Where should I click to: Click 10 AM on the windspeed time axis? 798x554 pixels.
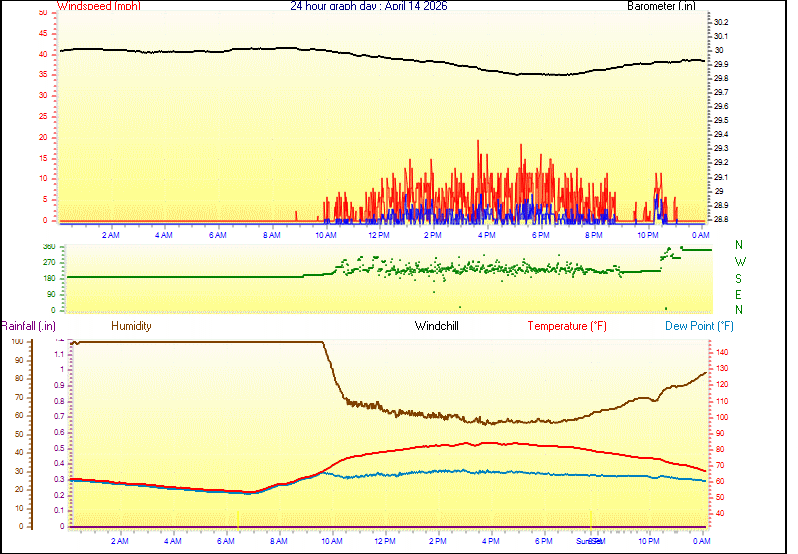[x=325, y=235]
